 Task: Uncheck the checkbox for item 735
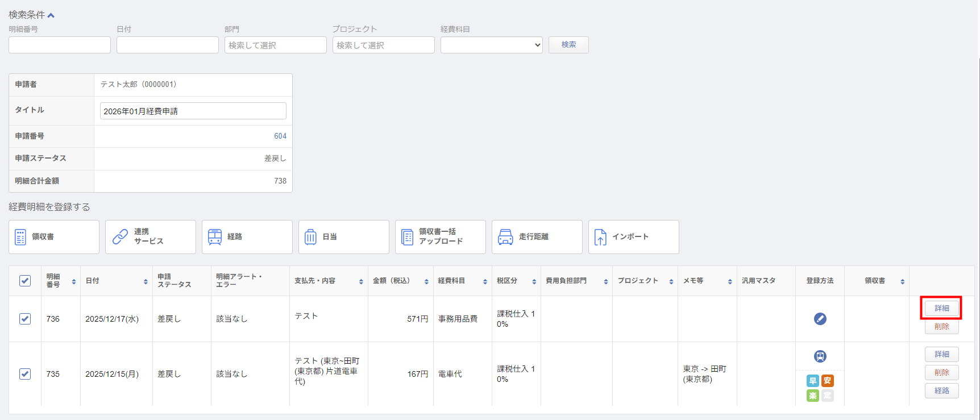(x=25, y=374)
